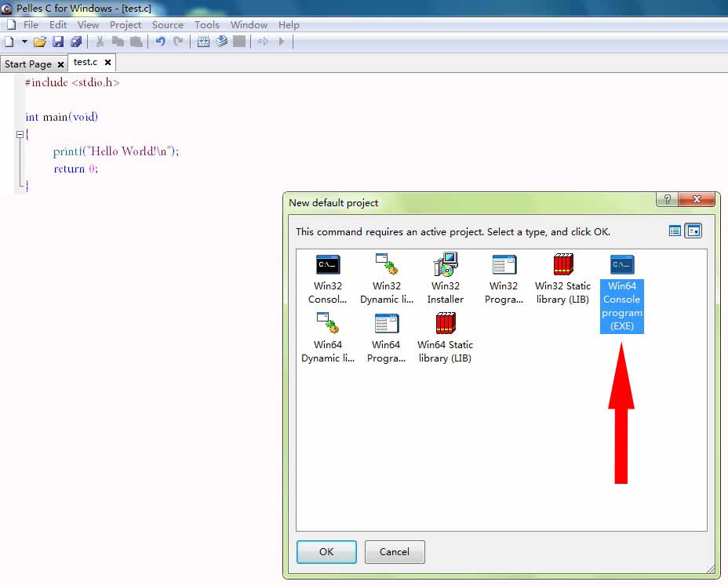
Task: Click the Build toolbar icon
Action: point(221,42)
